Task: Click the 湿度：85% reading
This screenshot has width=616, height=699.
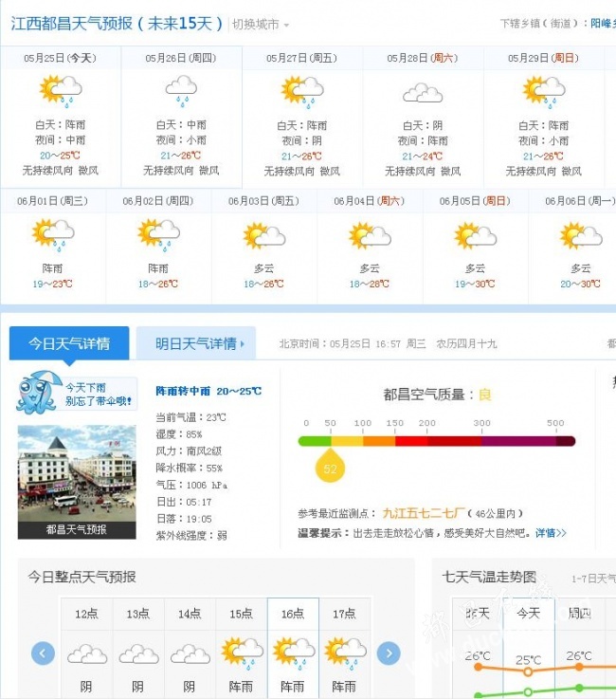Action: 178,433
